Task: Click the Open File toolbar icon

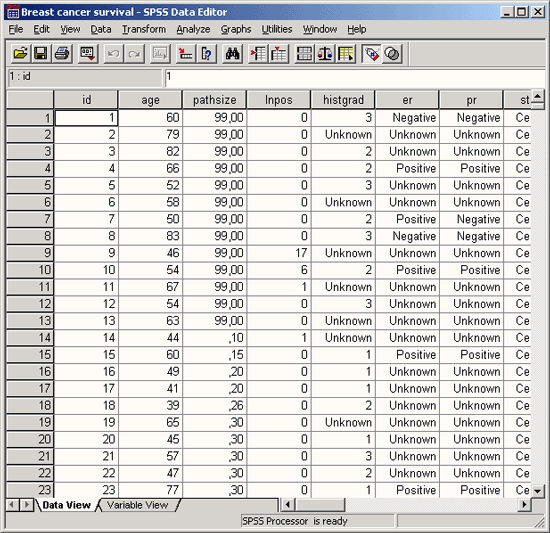Action: 20,54
